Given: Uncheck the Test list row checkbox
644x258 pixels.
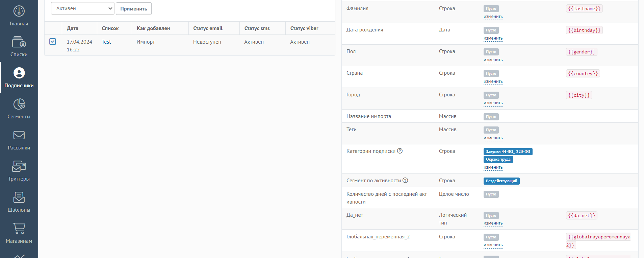Looking at the screenshot, I should (x=53, y=42).
